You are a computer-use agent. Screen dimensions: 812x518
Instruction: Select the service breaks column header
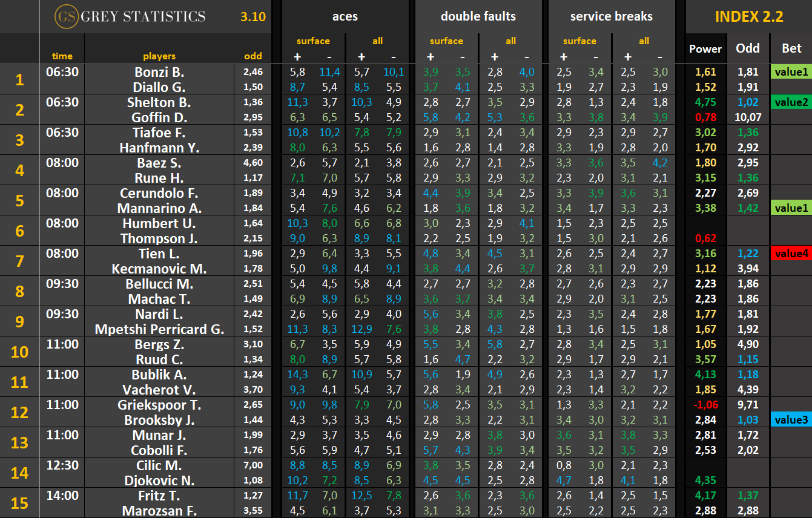[x=612, y=16]
